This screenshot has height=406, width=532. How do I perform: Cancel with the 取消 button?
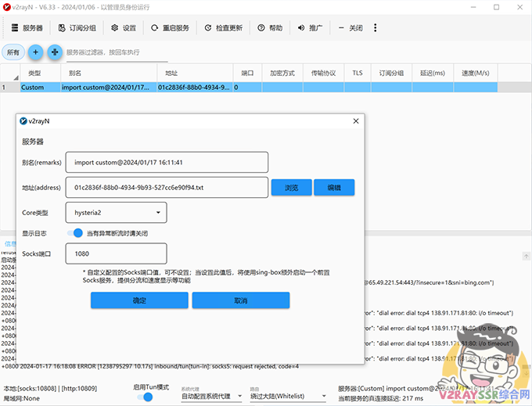[241, 300]
